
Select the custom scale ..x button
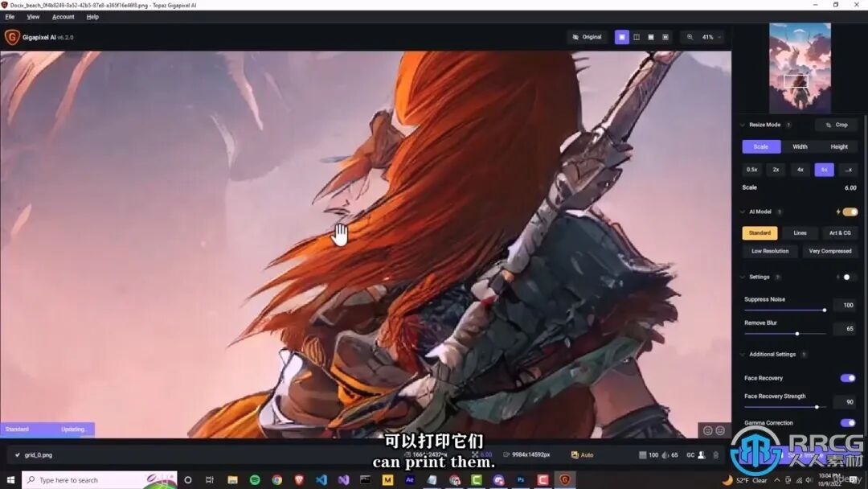click(849, 170)
